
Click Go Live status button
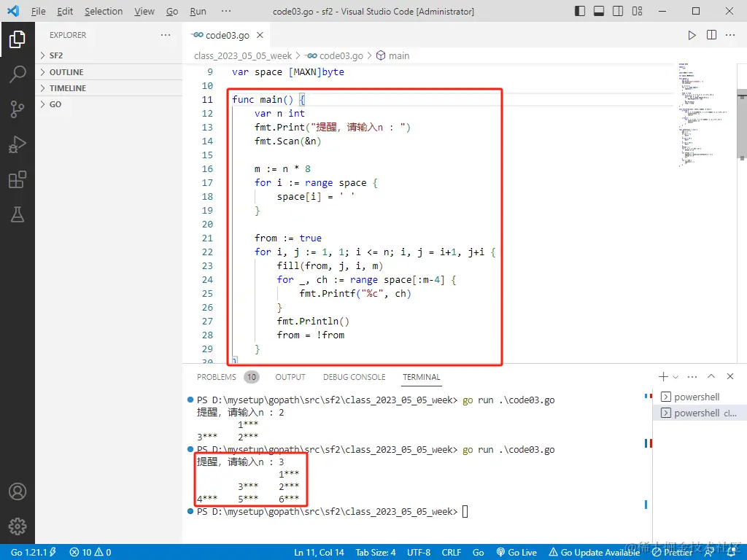click(x=516, y=553)
